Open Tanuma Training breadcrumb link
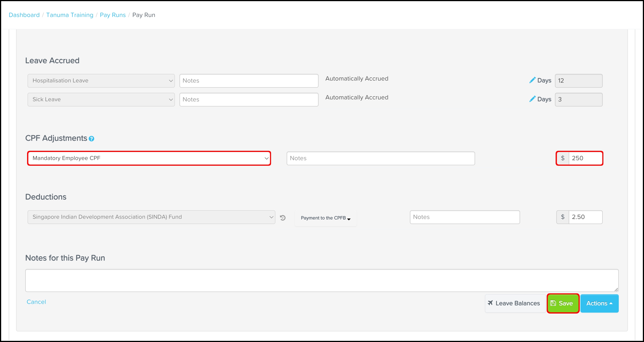 point(70,15)
